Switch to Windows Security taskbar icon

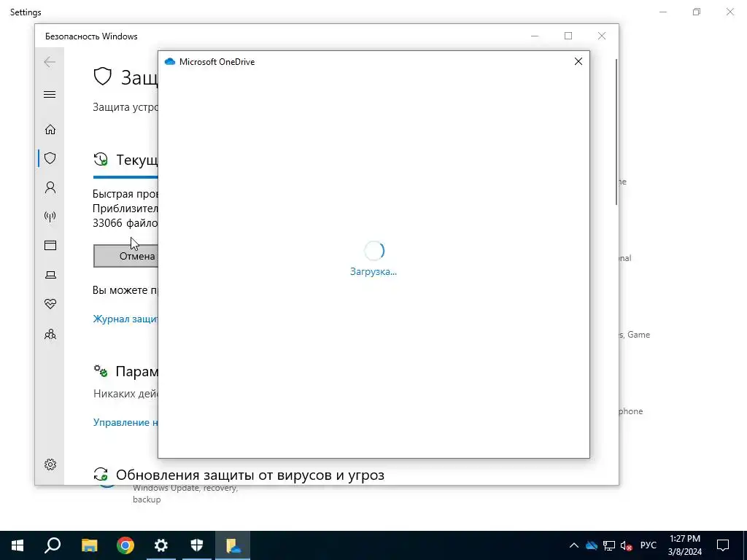coord(197,545)
